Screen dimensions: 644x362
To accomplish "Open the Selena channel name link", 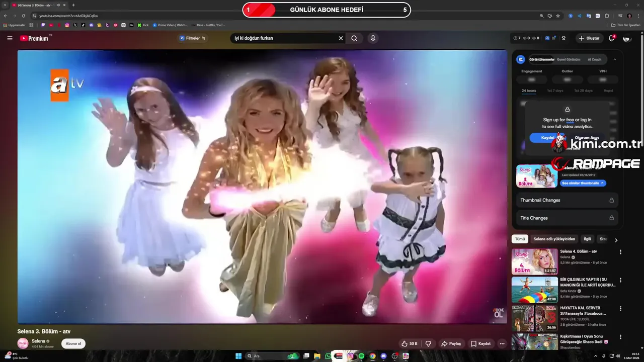I will click(38, 341).
